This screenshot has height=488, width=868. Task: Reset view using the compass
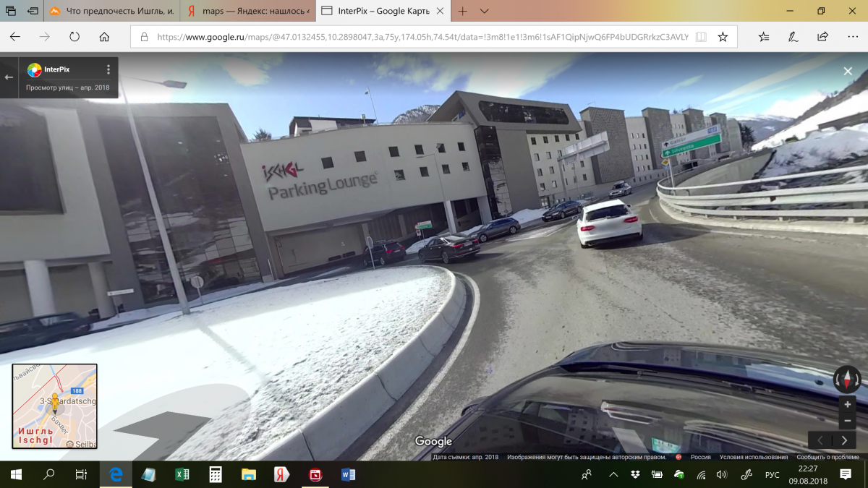click(847, 379)
